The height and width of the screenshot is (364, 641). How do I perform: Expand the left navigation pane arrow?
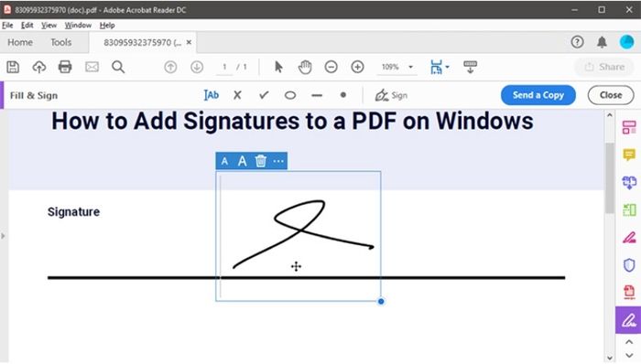pyautogui.click(x=4, y=236)
